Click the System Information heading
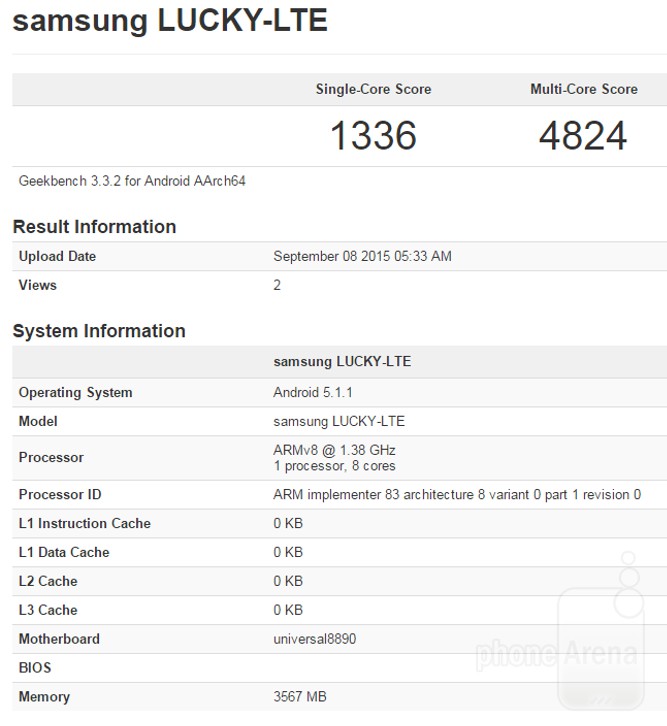This screenshot has height=726, width=667. point(99,331)
